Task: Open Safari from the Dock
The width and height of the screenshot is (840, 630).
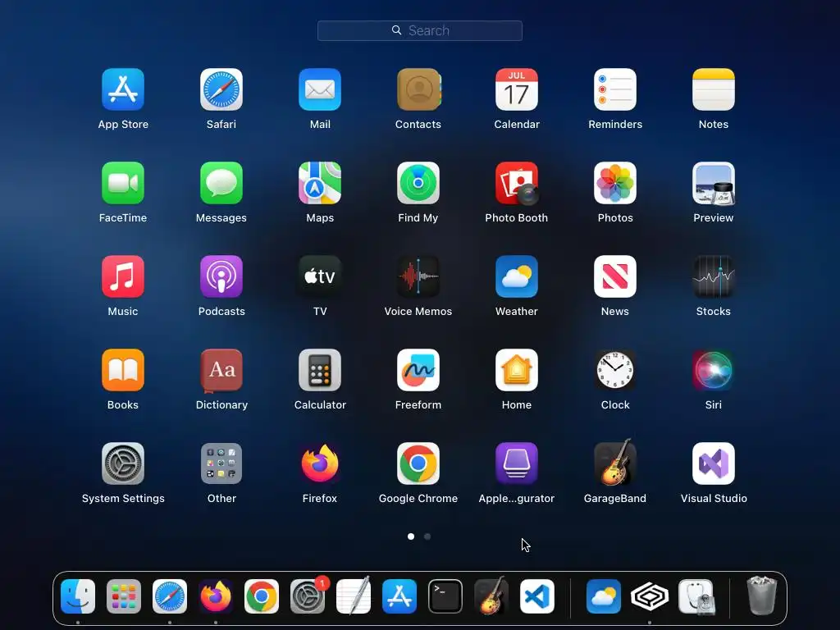Action: coord(170,596)
